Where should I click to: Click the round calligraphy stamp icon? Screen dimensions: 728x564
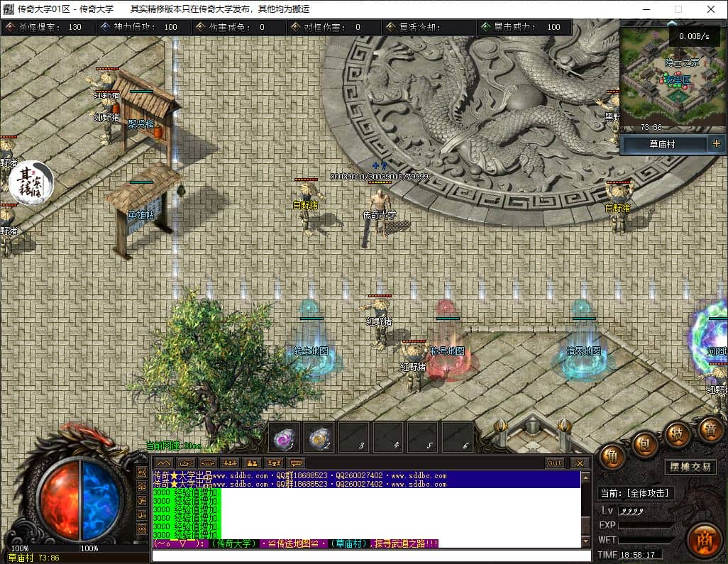coord(31,182)
